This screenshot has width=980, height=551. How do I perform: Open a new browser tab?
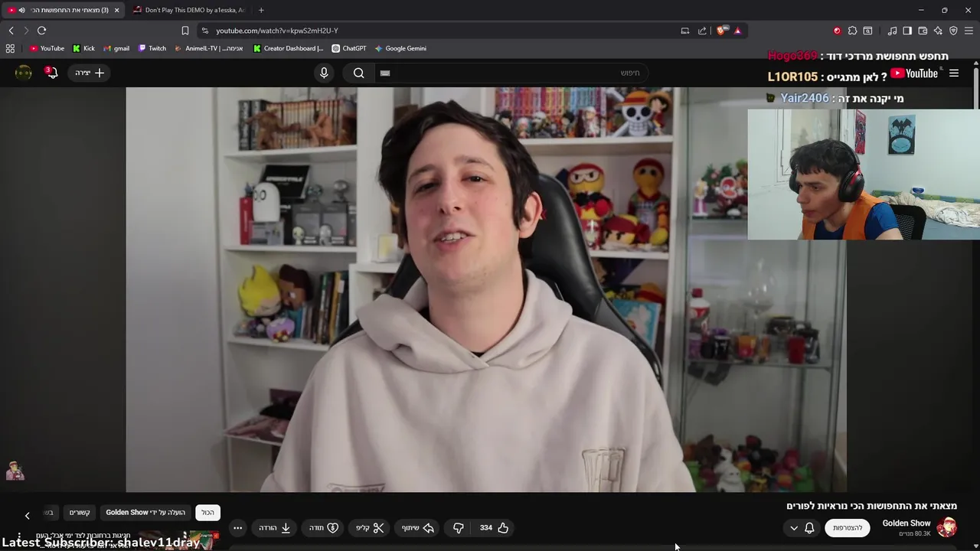[261, 10]
